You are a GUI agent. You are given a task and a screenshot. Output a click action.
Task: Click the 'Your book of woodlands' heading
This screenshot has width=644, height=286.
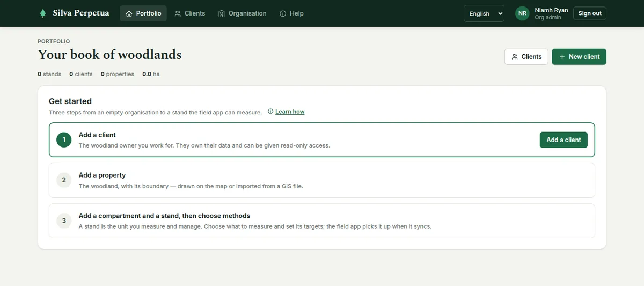pyautogui.click(x=109, y=55)
